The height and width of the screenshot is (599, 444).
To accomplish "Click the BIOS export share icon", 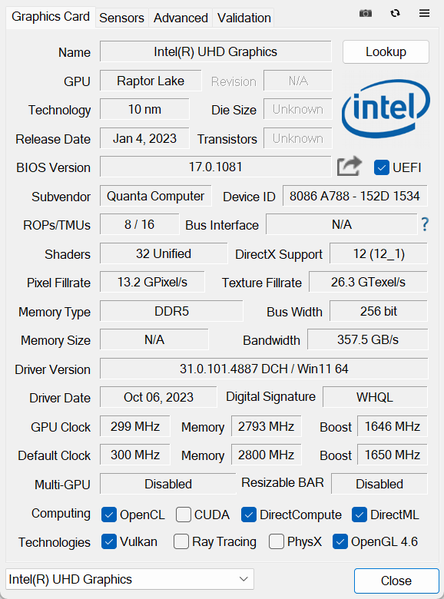I will [349, 167].
